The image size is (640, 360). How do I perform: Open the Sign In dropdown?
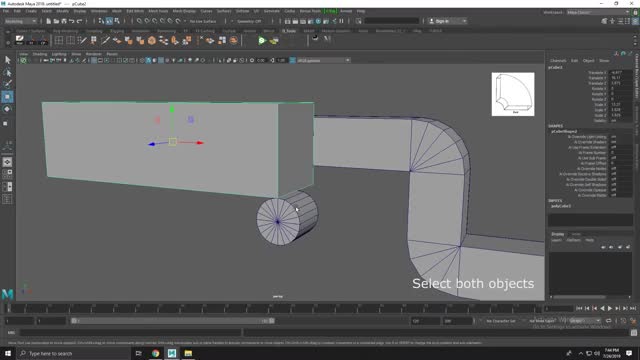coord(447,21)
